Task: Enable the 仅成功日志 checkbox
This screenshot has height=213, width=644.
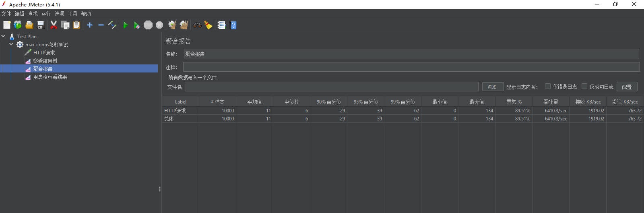Action: pos(584,86)
